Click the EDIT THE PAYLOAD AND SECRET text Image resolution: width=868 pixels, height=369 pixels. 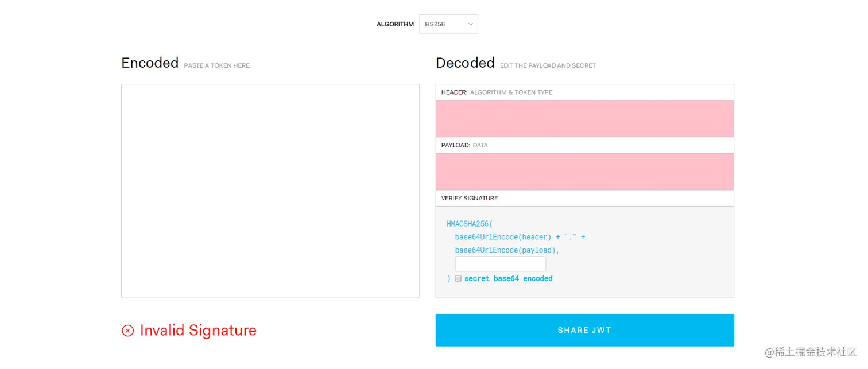coord(548,65)
